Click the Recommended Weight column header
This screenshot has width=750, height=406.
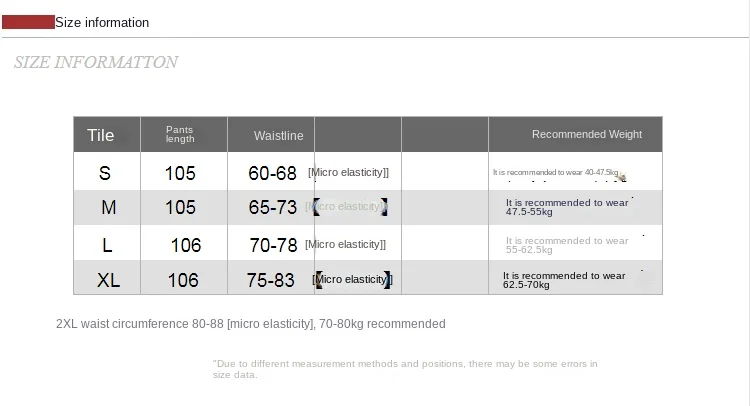pyautogui.click(x=587, y=134)
